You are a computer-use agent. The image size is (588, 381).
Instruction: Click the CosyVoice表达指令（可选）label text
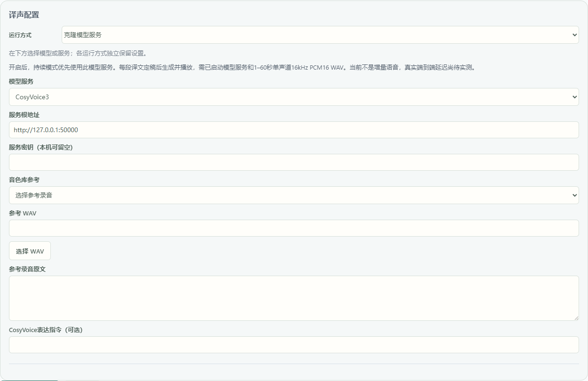pyautogui.click(x=46, y=330)
